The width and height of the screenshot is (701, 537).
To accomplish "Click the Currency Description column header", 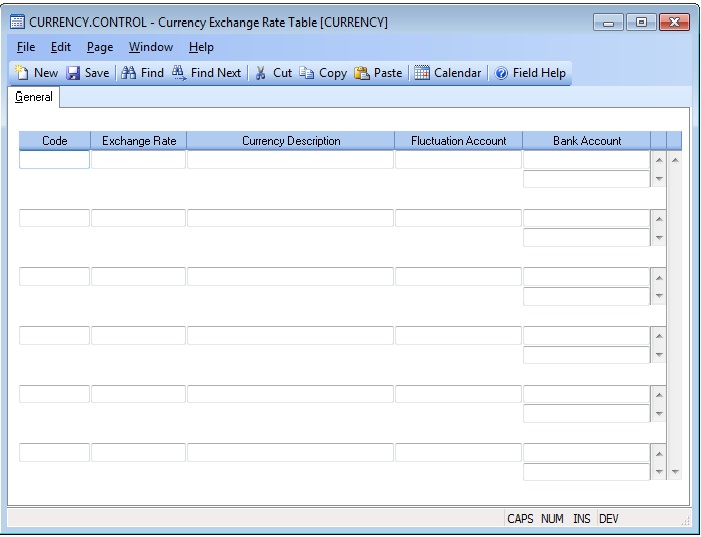I will (291, 141).
